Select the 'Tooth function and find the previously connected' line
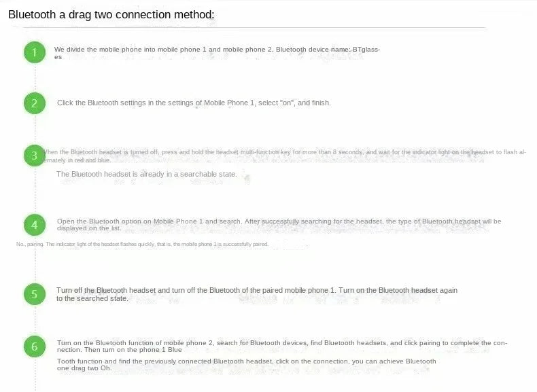Screen dimensions: 537x392 pyautogui.click(x=246, y=361)
